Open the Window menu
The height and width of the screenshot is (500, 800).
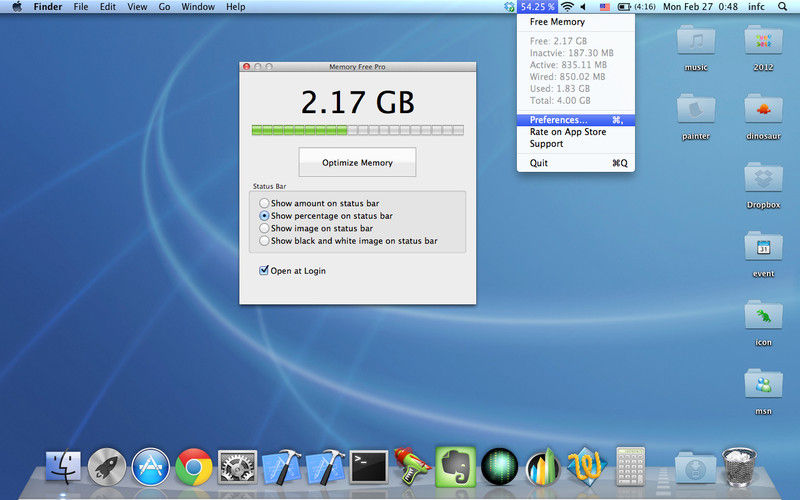(198, 7)
